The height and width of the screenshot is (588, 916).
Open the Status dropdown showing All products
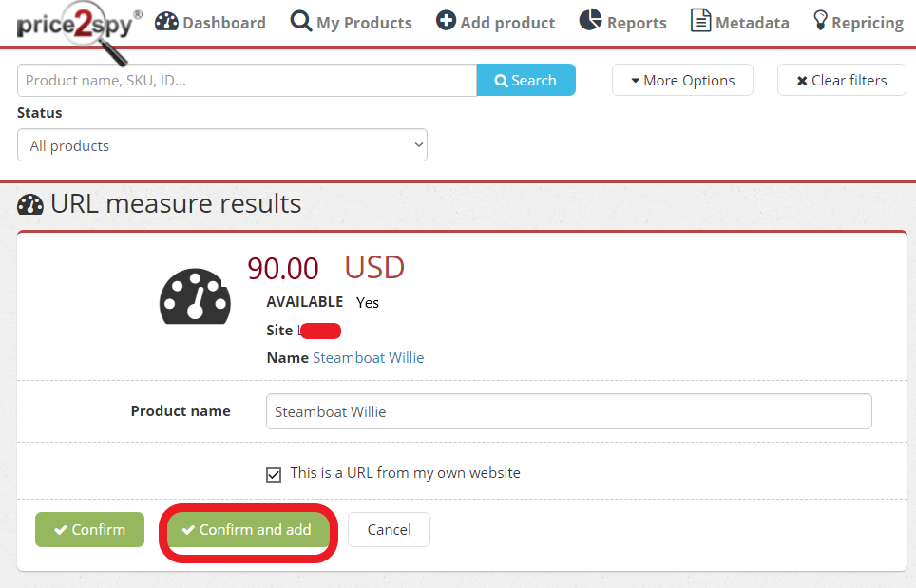(222, 145)
